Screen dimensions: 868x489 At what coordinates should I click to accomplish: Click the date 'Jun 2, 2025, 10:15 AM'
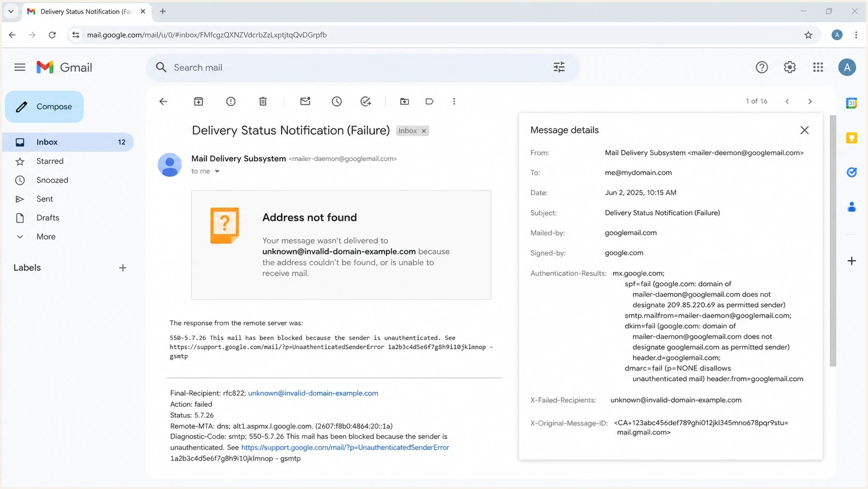tap(640, 193)
